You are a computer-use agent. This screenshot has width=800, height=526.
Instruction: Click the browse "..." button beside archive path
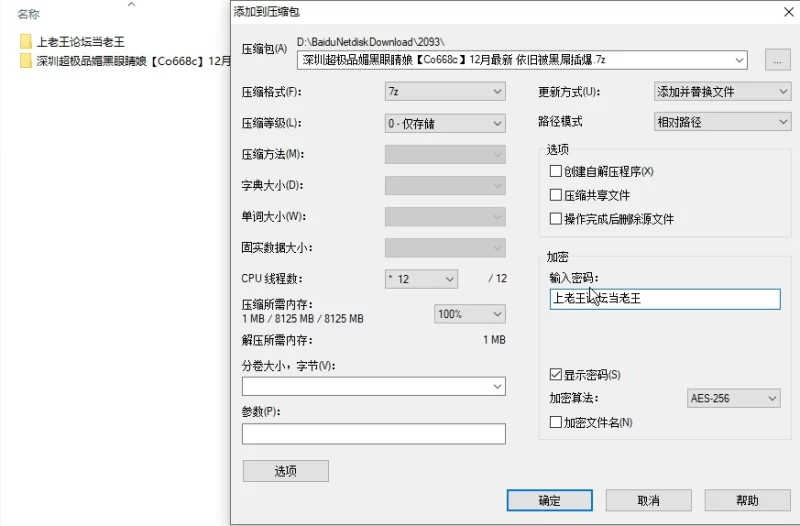[x=777, y=60]
